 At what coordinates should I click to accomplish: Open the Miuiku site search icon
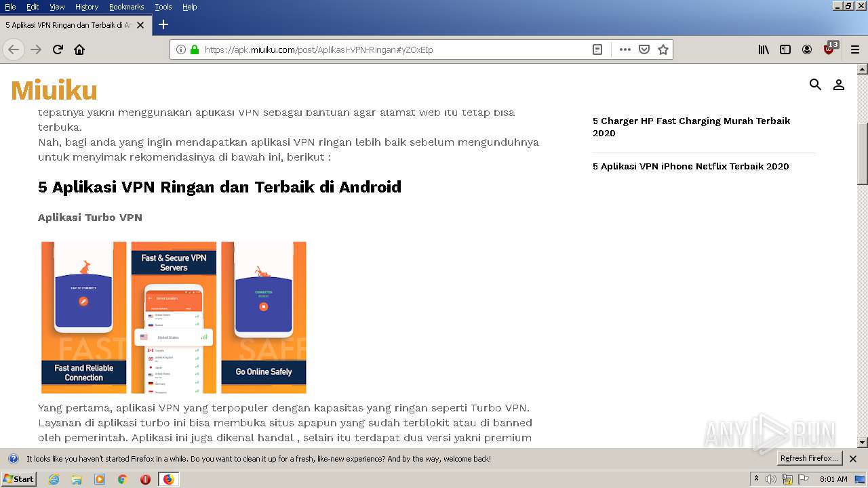[x=815, y=85]
